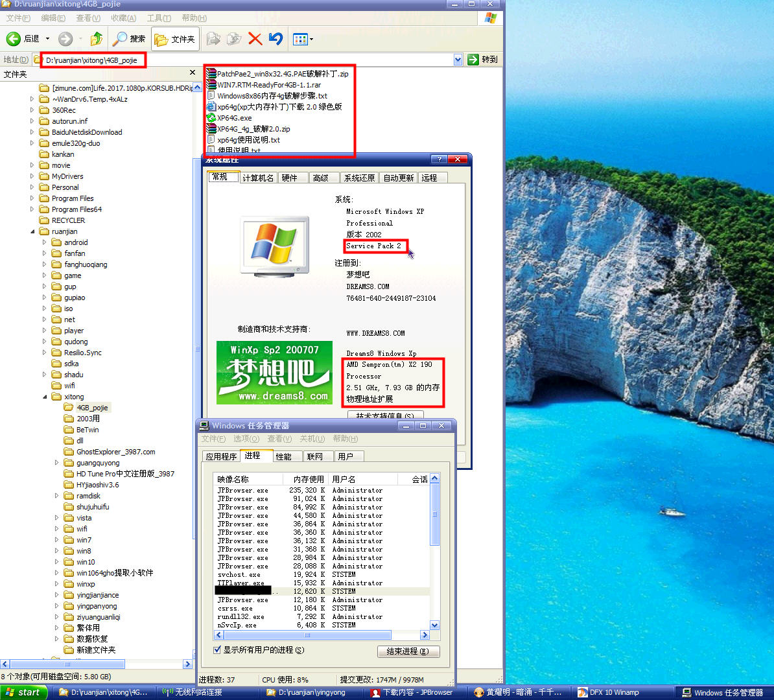
Task: Select svchost.exe row in process list
Action: coord(322,575)
